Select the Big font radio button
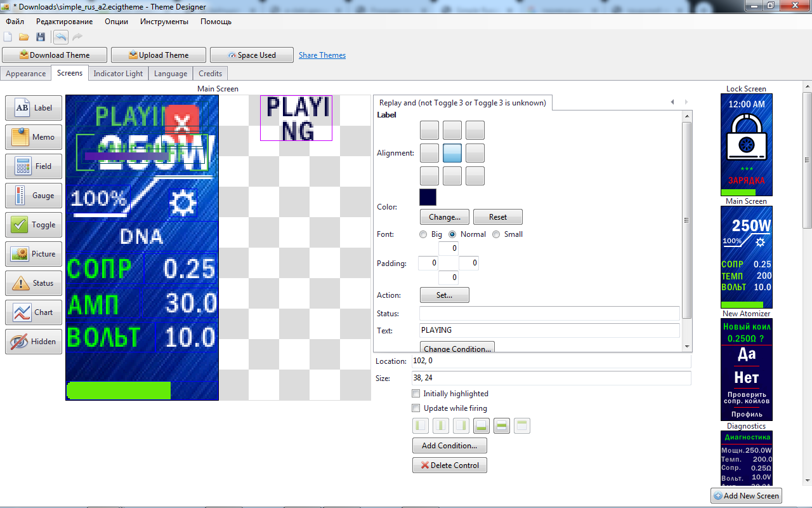 (x=423, y=234)
